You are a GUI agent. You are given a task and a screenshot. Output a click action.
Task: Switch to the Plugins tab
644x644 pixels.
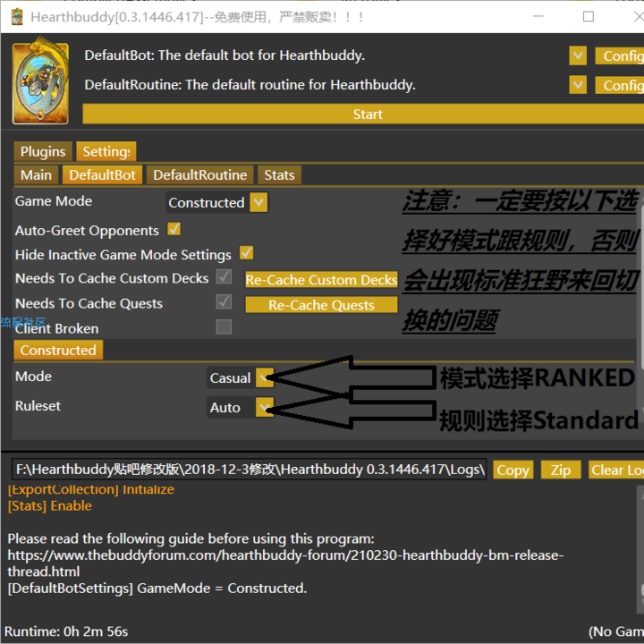pyautogui.click(x=43, y=151)
